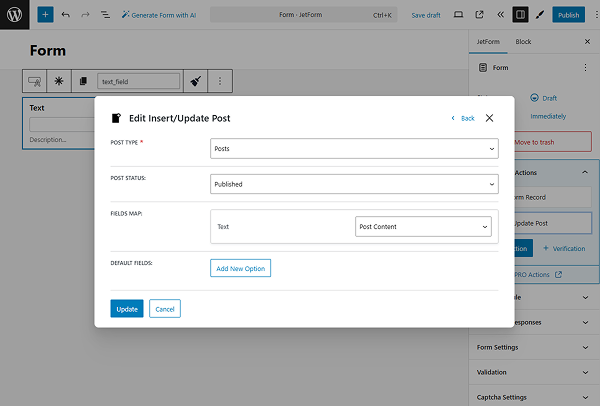Viewport: 600px width, 406px height.
Task: Click the Update button
Action: [x=127, y=309]
